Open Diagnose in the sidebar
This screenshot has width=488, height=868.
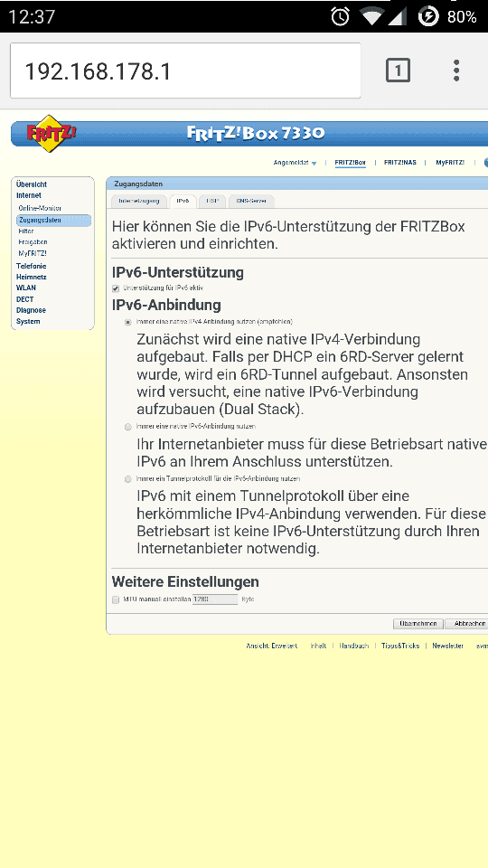click(31, 310)
